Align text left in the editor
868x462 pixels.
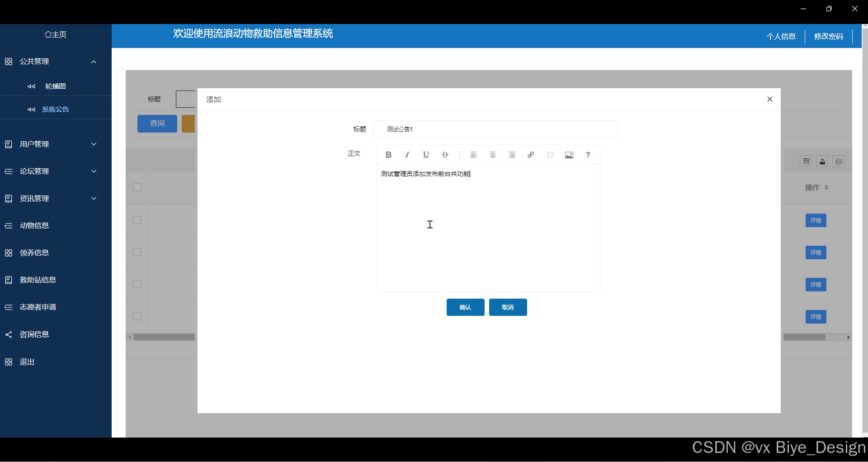[x=474, y=155]
